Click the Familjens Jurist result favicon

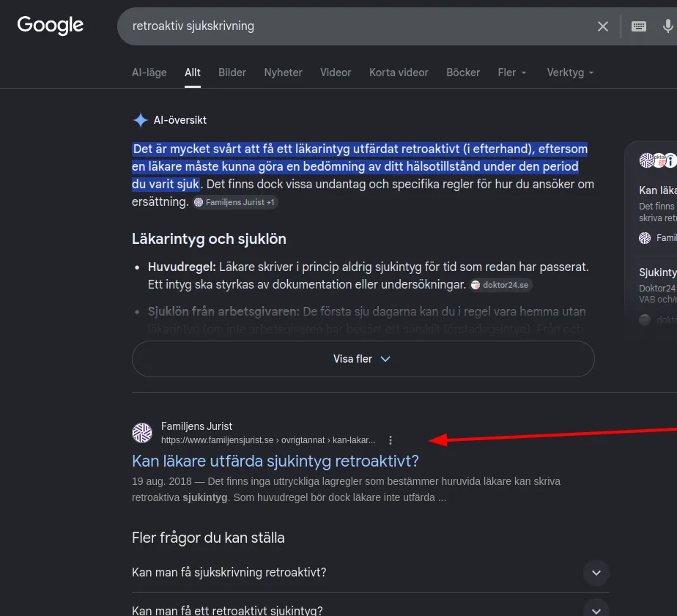pos(142,433)
